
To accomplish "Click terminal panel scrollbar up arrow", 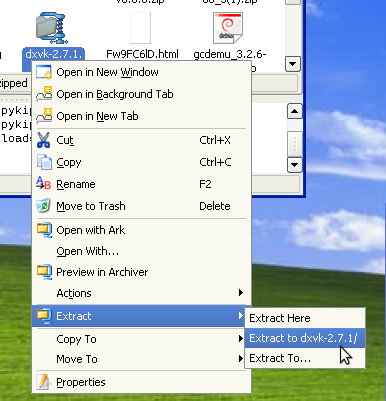I will pyautogui.click(x=295, y=111).
